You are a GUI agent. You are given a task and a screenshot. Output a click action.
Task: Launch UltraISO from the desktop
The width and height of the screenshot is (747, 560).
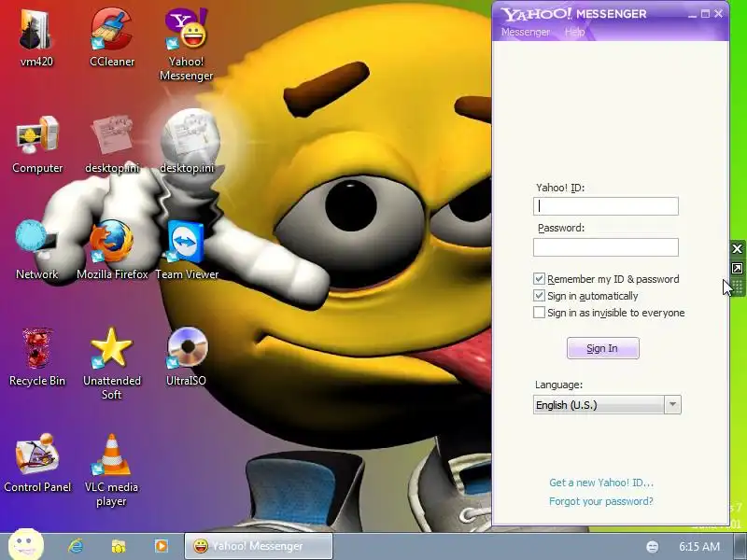tap(186, 357)
